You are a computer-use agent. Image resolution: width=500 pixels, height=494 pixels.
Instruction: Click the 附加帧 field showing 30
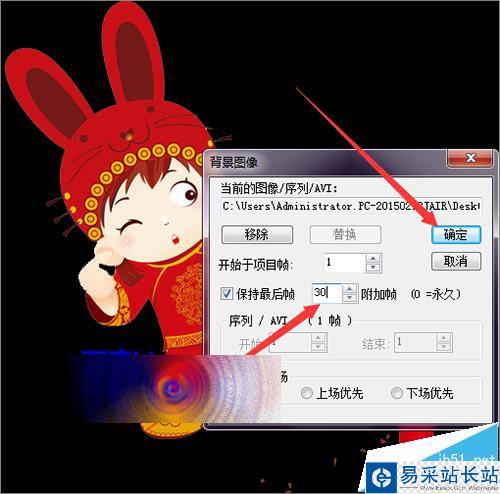point(327,293)
